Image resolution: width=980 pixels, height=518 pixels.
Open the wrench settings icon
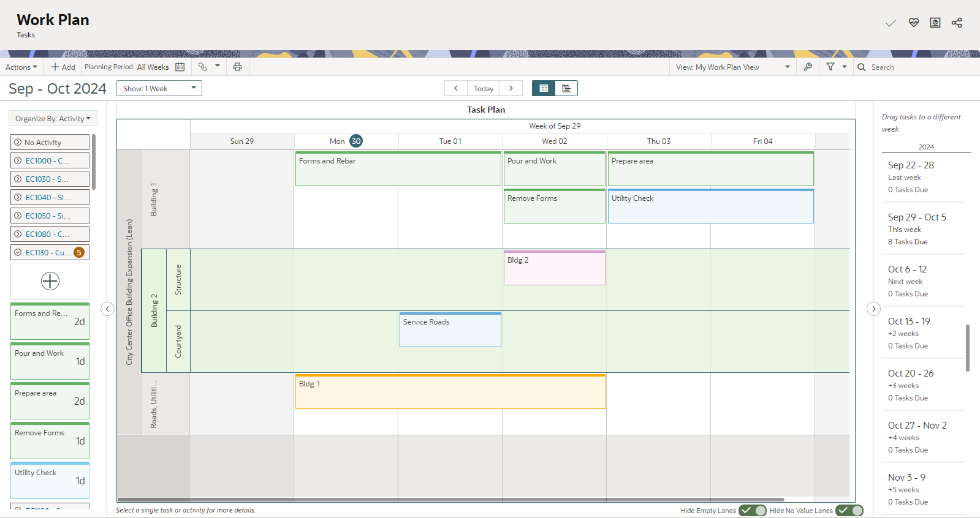(x=808, y=67)
